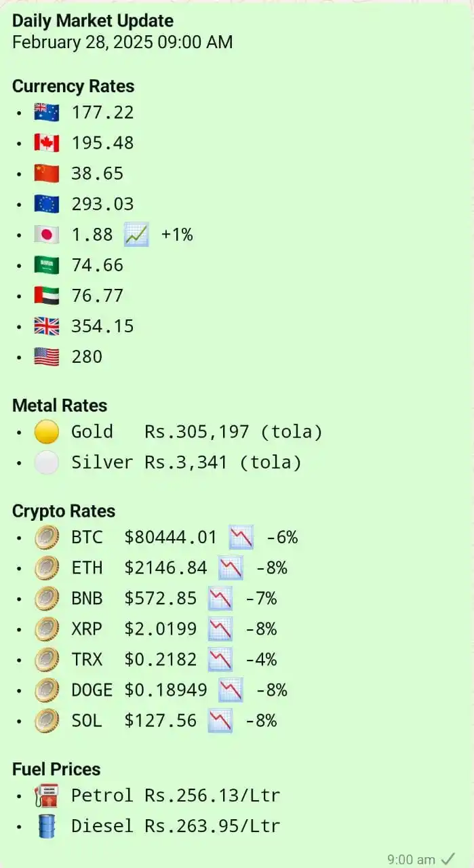Click the Crypto Rates heading
This screenshot has width=474, height=868.
tap(64, 511)
